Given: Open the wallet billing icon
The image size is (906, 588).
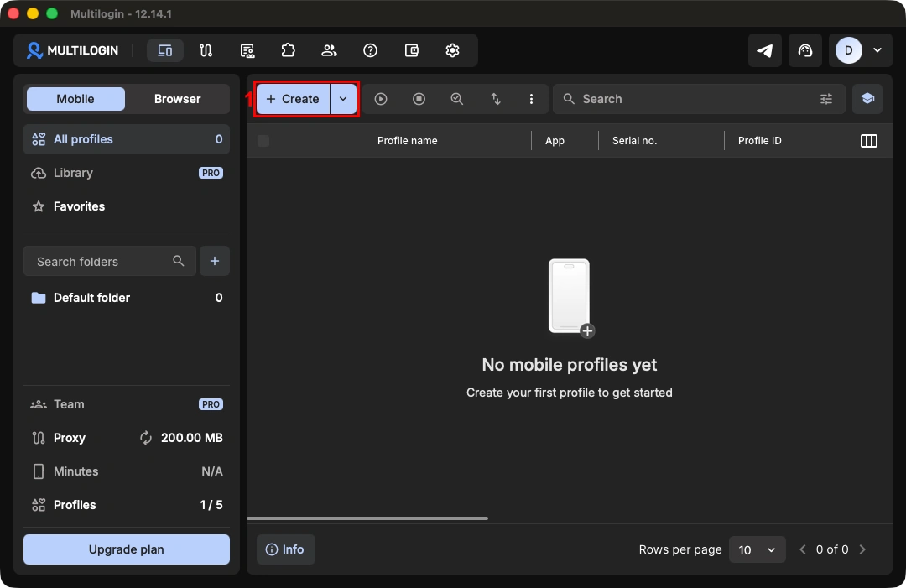Looking at the screenshot, I should coord(411,50).
